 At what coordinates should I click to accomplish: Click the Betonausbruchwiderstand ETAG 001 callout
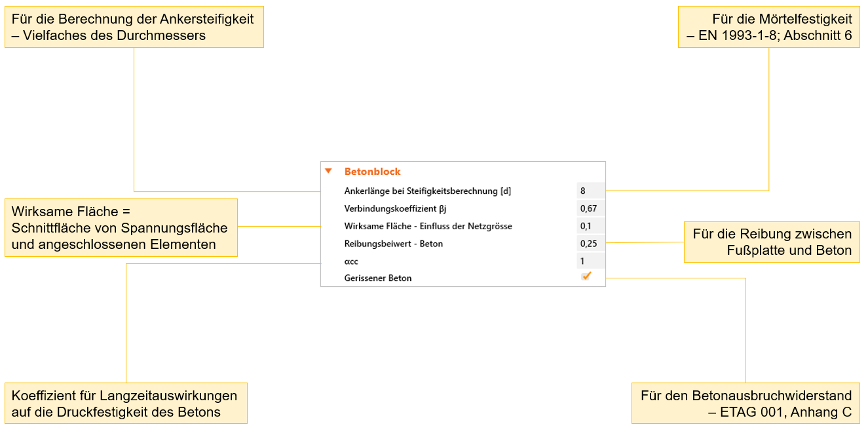pos(745,404)
